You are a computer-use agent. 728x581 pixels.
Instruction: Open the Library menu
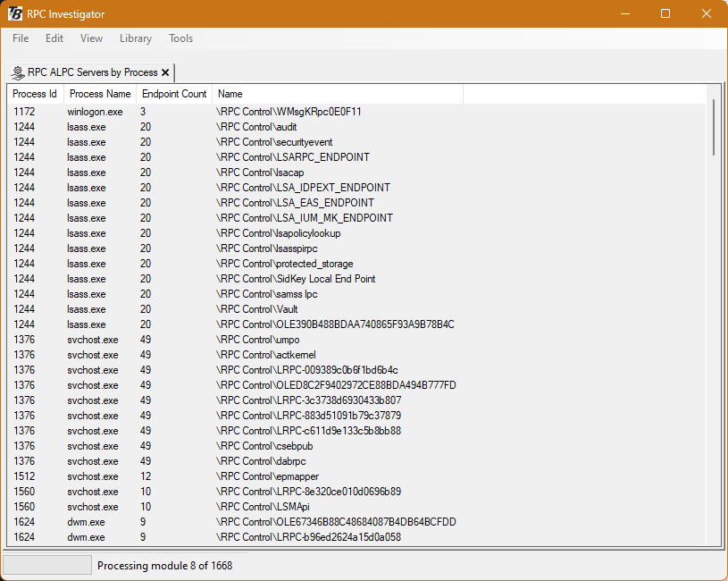(136, 38)
